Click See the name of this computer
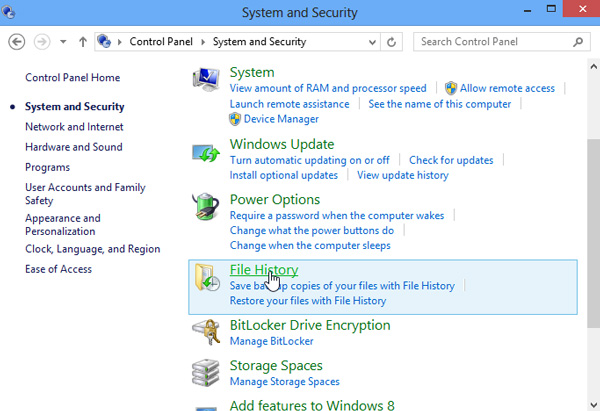The width and height of the screenshot is (600, 411). click(x=439, y=104)
